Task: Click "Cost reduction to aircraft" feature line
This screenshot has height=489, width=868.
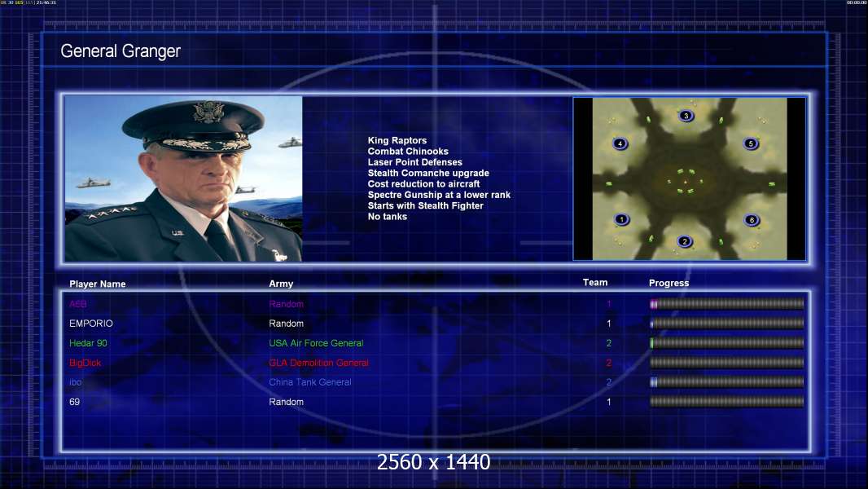Action: tap(423, 184)
